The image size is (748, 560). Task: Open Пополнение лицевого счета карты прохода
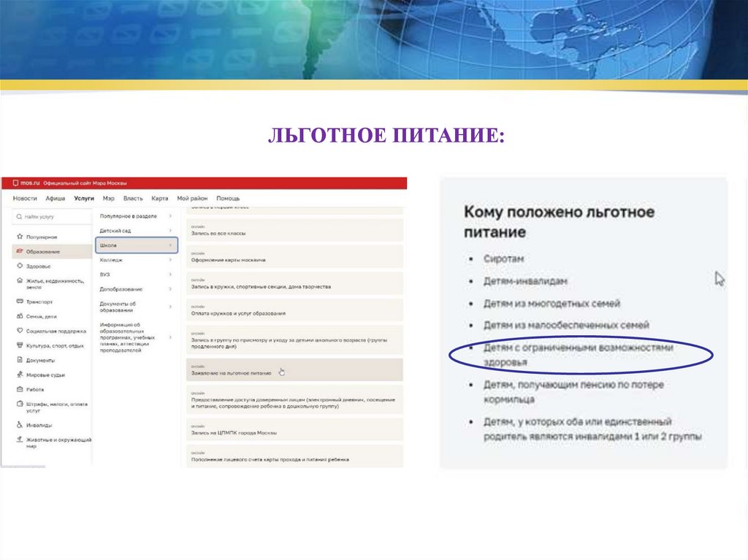[x=294, y=456]
